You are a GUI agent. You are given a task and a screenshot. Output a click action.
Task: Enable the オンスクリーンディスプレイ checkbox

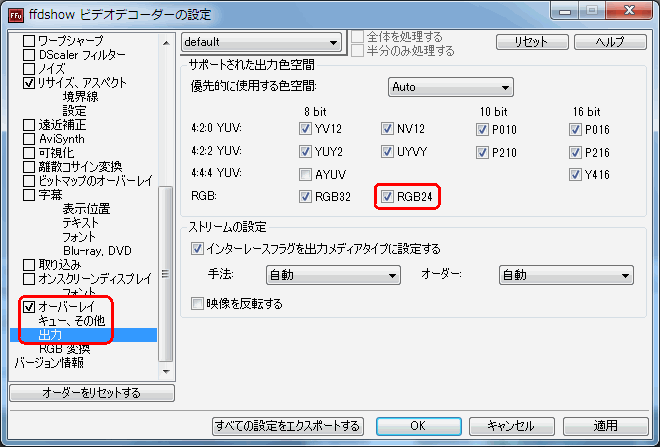29,279
